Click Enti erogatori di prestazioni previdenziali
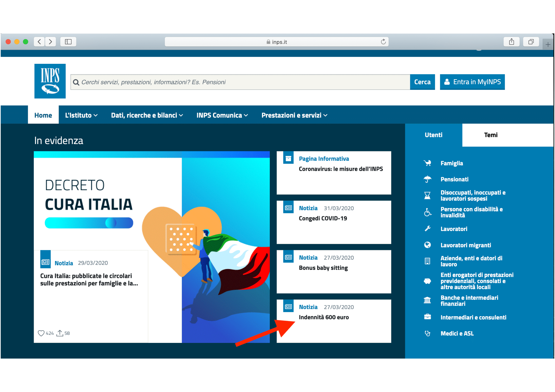This screenshot has width=555, height=392. tap(477, 281)
